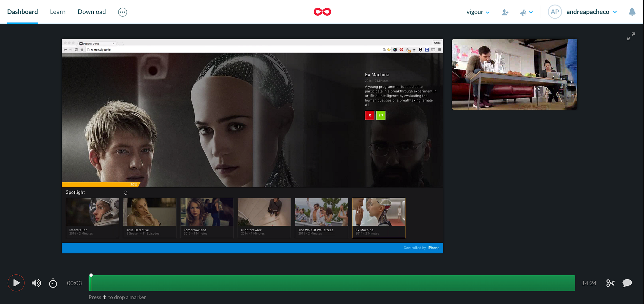Open the comments speech bubble
Image resolution: width=644 pixels, height=304 pixels.
point(627,283)
